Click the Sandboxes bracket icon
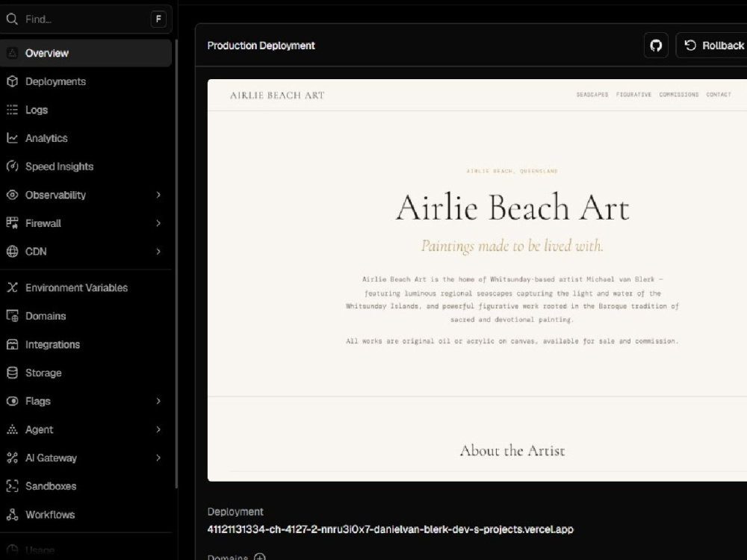Viewport: 747px width, 560px height. 13,486
